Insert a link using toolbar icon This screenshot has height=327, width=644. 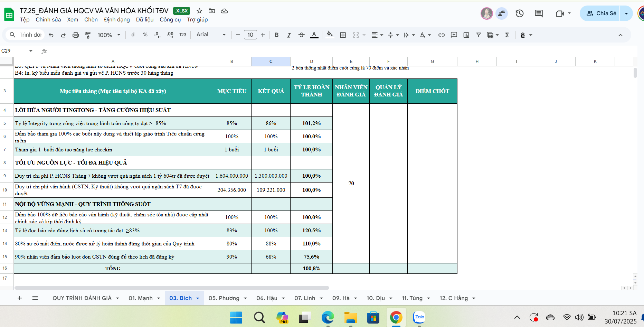441,35
